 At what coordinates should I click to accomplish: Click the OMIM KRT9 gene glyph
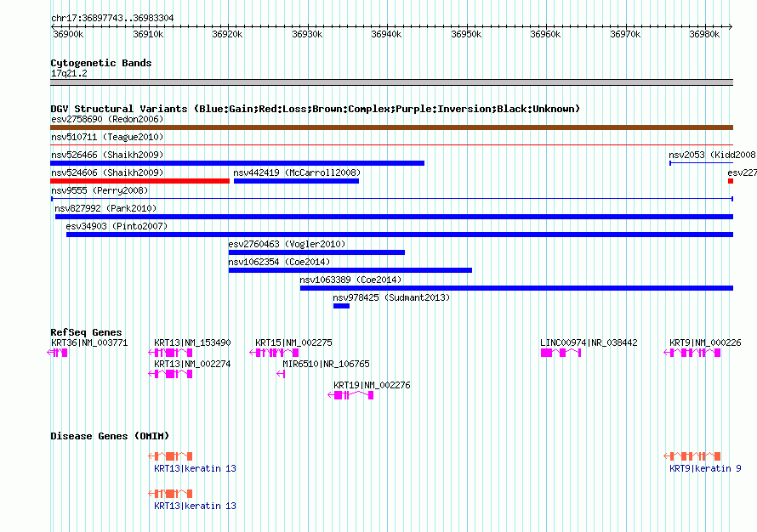(692, 456)
